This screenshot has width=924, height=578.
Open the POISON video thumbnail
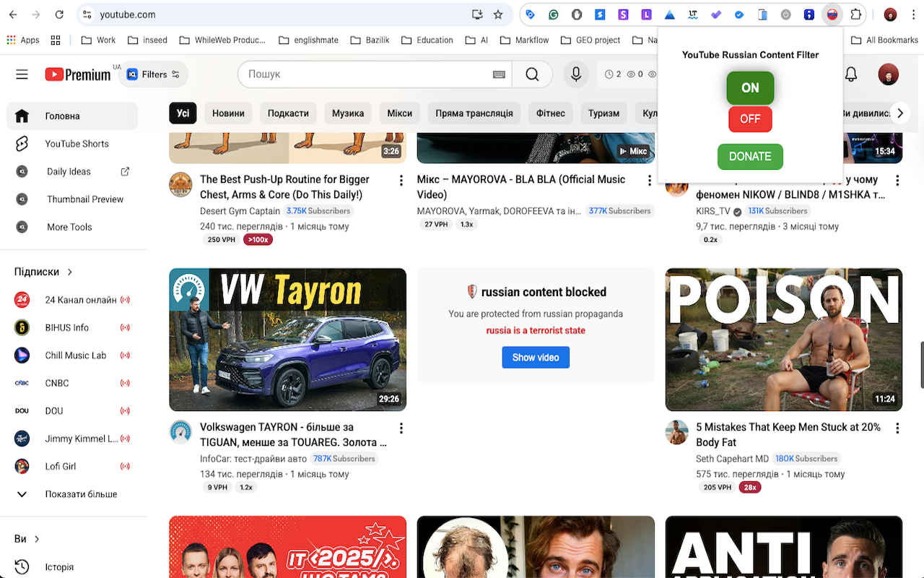(784, 340)
